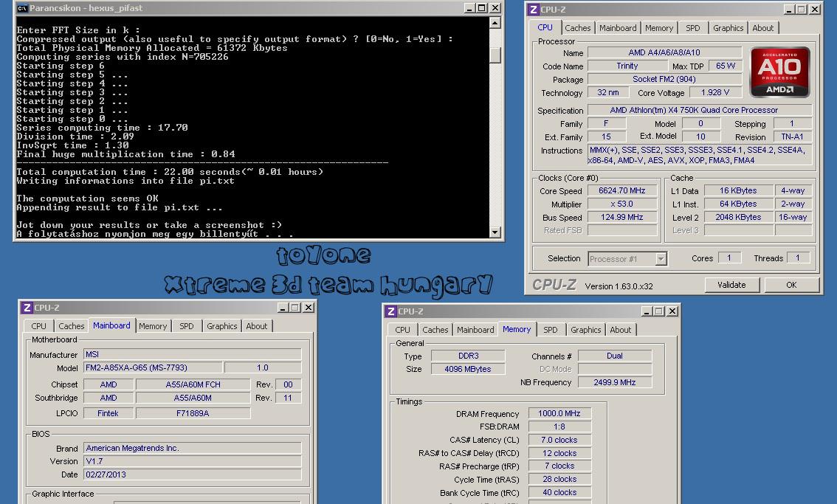Click the up arrow of the console scrollbar

point(495,23)
